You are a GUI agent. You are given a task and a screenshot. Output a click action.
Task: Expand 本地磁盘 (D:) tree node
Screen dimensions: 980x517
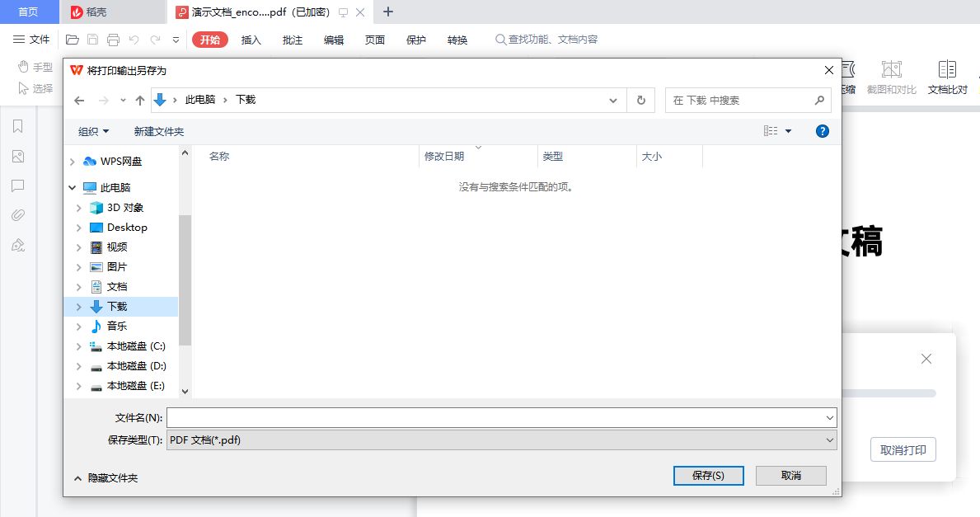click(x=79, y=366)
